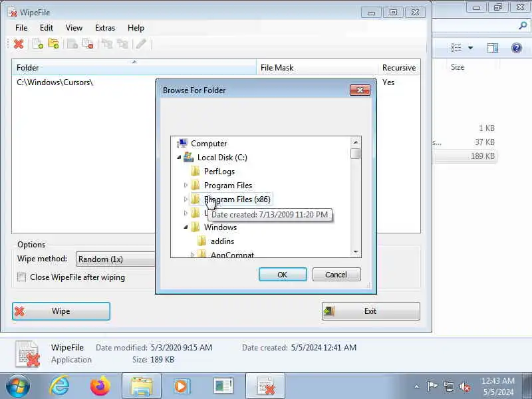Collapse the Local Disk (C:) tree node
This screenshot has width=532, height=399.
(x=179, y=157)
